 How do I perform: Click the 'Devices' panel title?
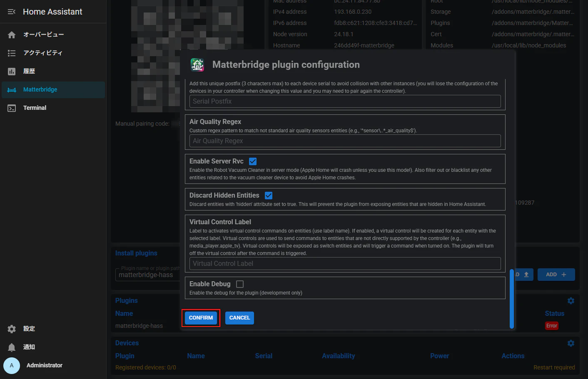click(x=127, y=343)
